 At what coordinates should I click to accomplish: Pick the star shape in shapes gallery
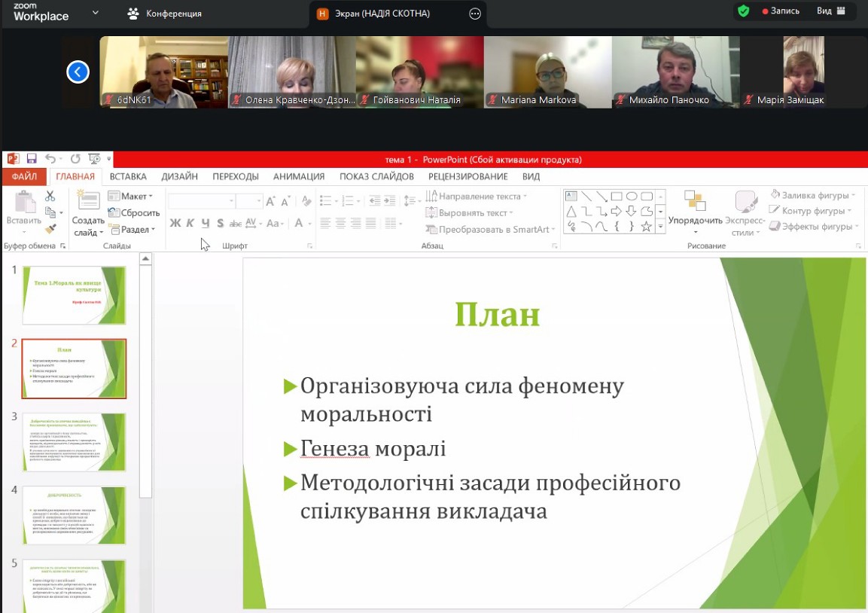click(x=646, y=226)
